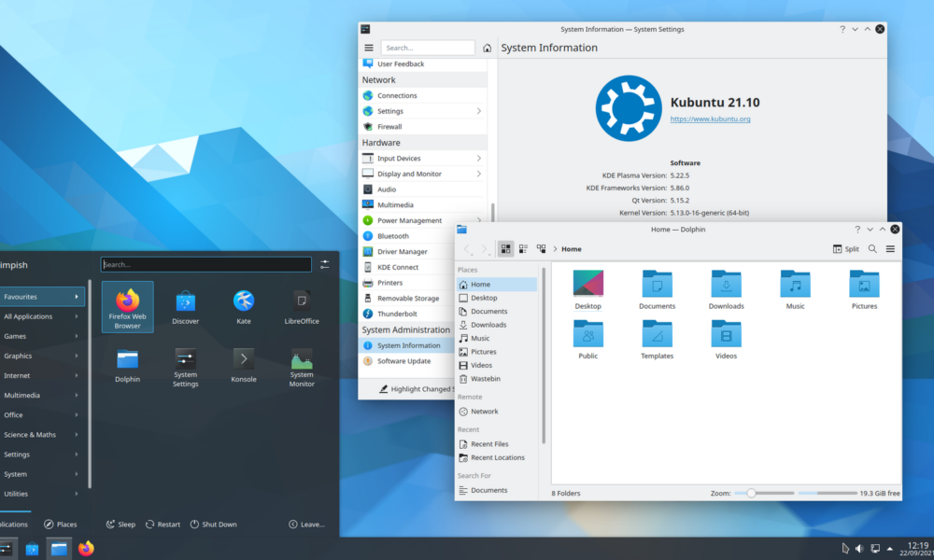Go forward in Dolphin navigation

[x=485, y=249]
